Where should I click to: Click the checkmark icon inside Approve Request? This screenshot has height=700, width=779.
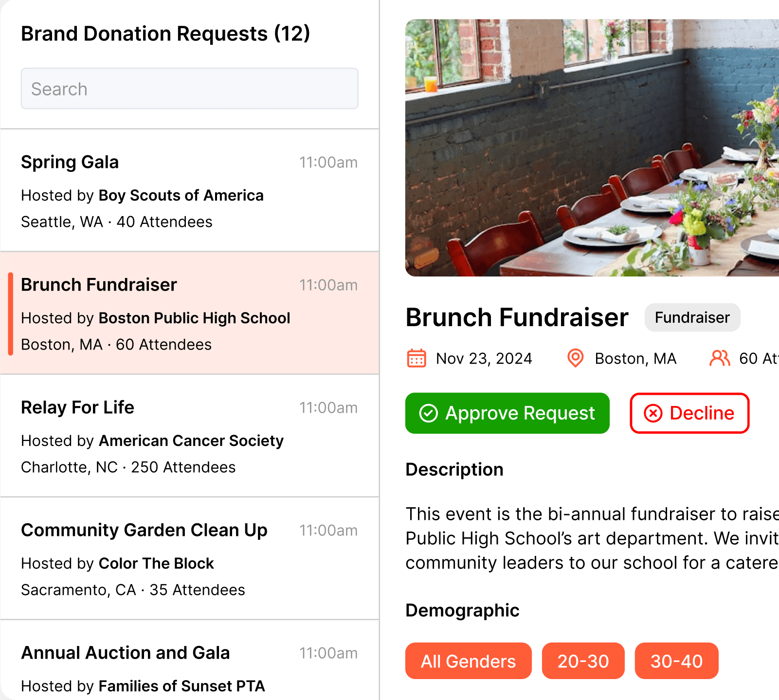[x=427, y=413]
